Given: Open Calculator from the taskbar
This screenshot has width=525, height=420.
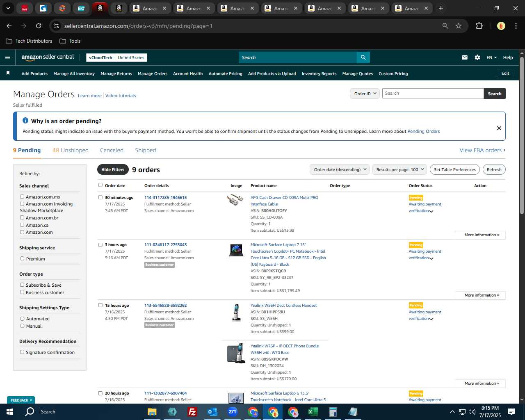Looking at the screenshot, I should click(333, 412).
